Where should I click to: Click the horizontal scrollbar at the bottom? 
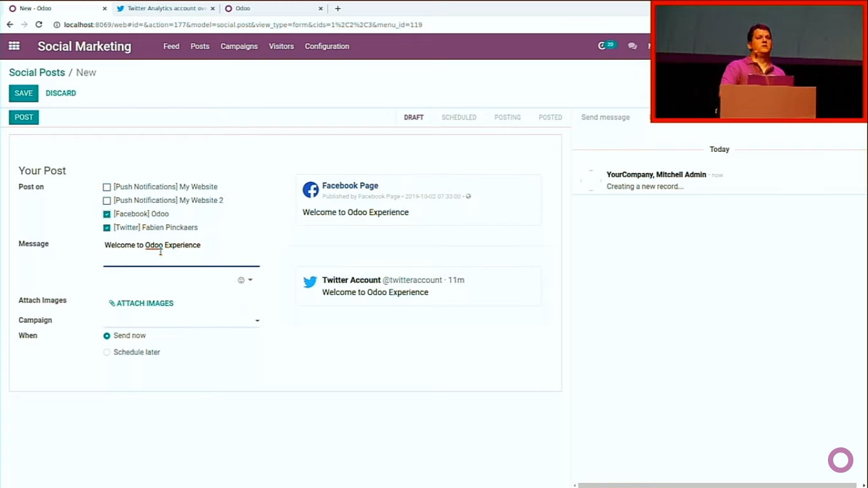(x=717, y=485)
